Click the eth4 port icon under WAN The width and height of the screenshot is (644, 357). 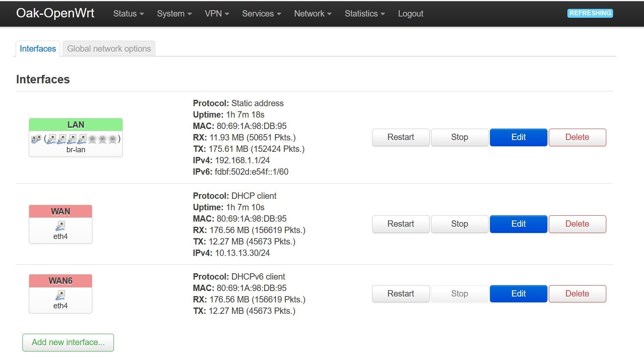61,226
